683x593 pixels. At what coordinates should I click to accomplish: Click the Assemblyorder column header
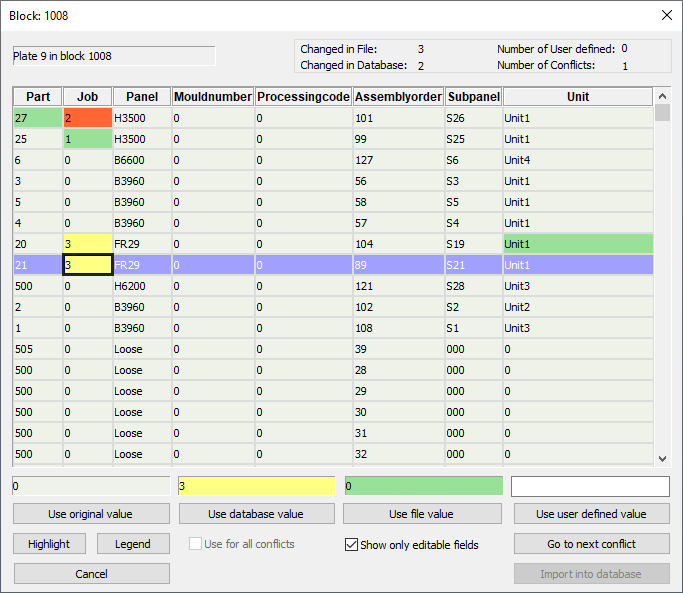pyautogui.click(x=399, y=97)
